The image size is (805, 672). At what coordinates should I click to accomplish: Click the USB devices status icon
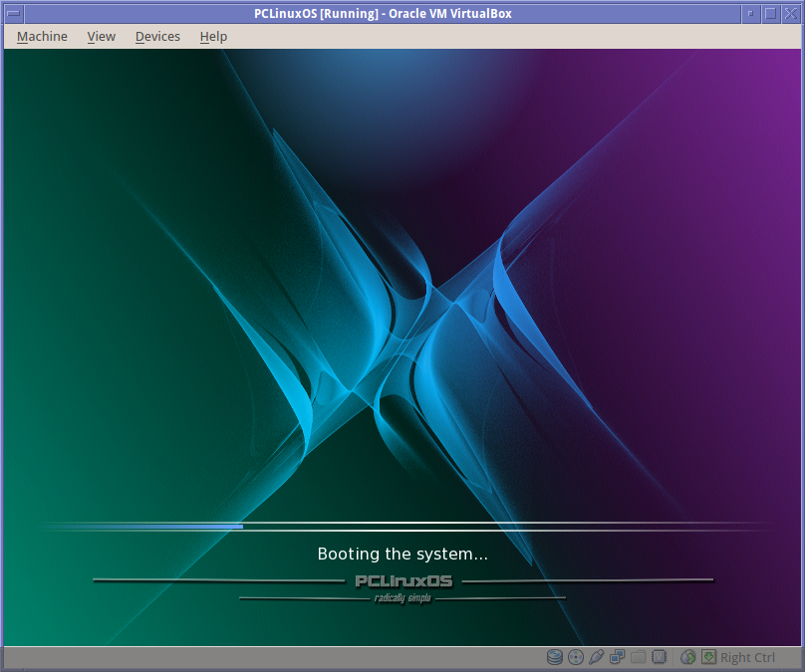(597, 657)
